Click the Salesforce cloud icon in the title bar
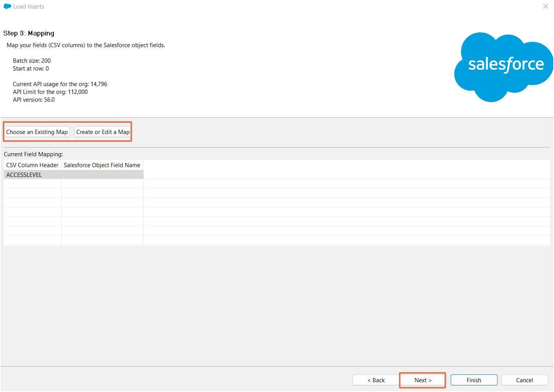 [x=7, y=6]
